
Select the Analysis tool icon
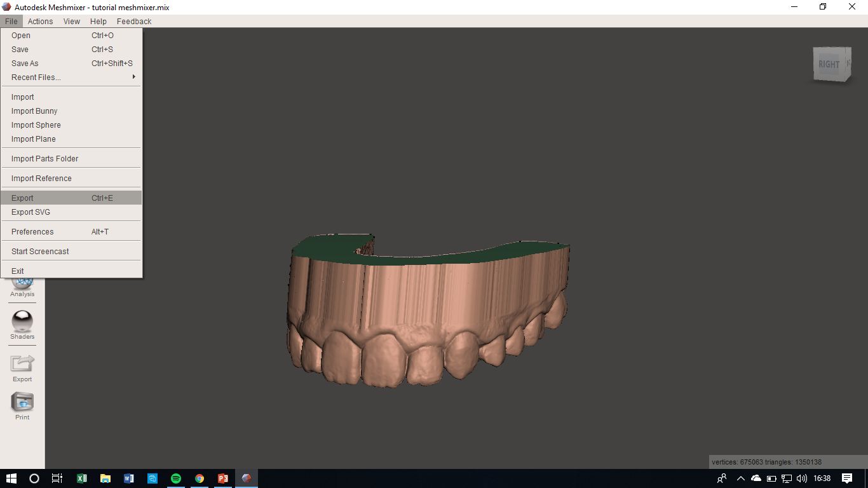(22, 283)
